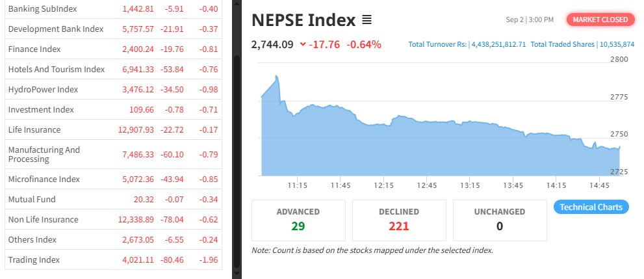Select Investment Index in list
This screenshot has height=279, width=644.
click(x=41, y=110)
